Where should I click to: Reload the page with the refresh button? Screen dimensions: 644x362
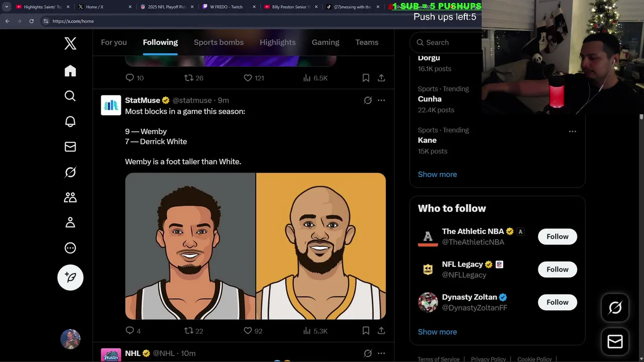(x=31, y=21)
